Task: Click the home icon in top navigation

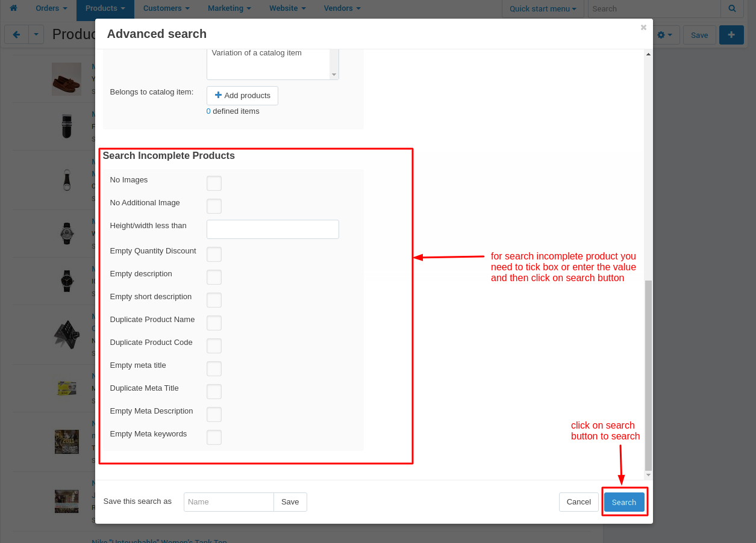Action: pyautogui.click(x=13, y=8)
